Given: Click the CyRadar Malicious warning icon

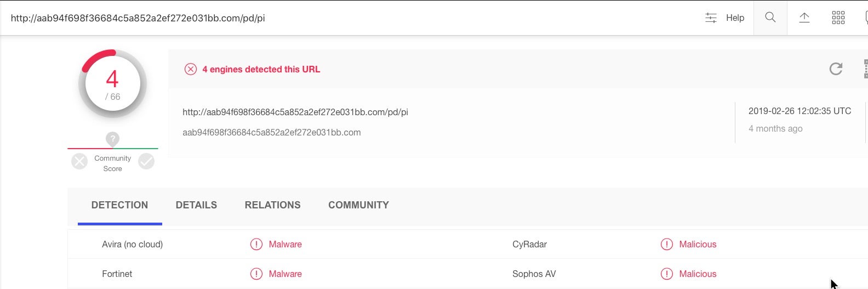Looking at the screenshot, I should [666, 245].
